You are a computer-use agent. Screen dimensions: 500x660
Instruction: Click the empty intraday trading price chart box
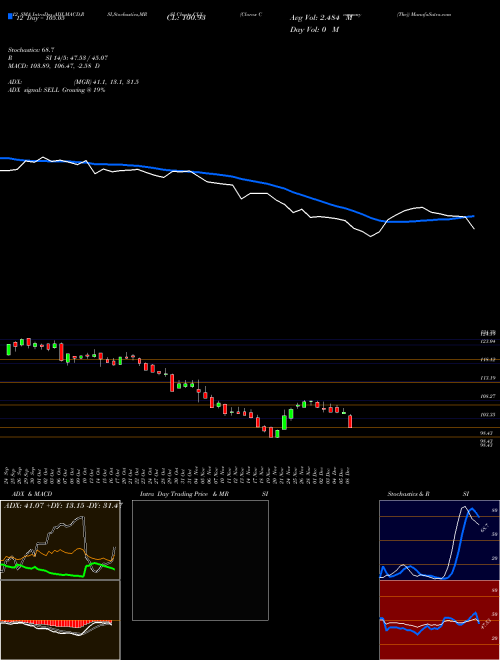[x=200, y=560]
